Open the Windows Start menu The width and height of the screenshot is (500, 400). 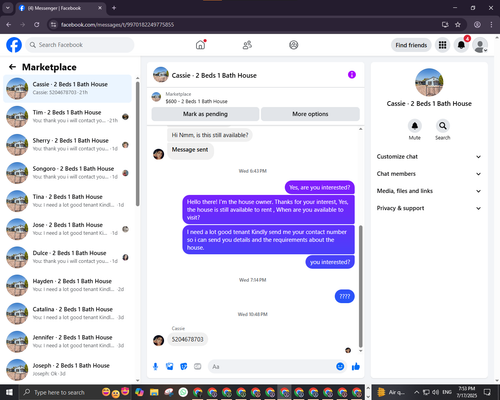[x=9, y=392]
